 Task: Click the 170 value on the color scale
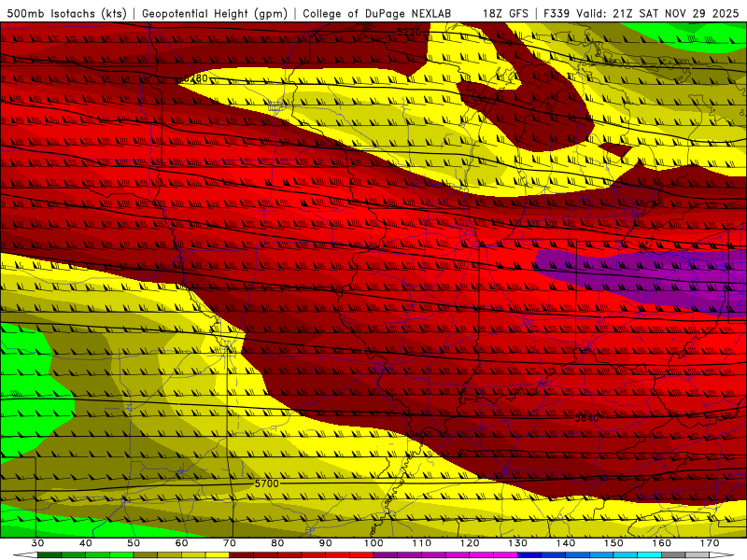click(x=710, y=543)
